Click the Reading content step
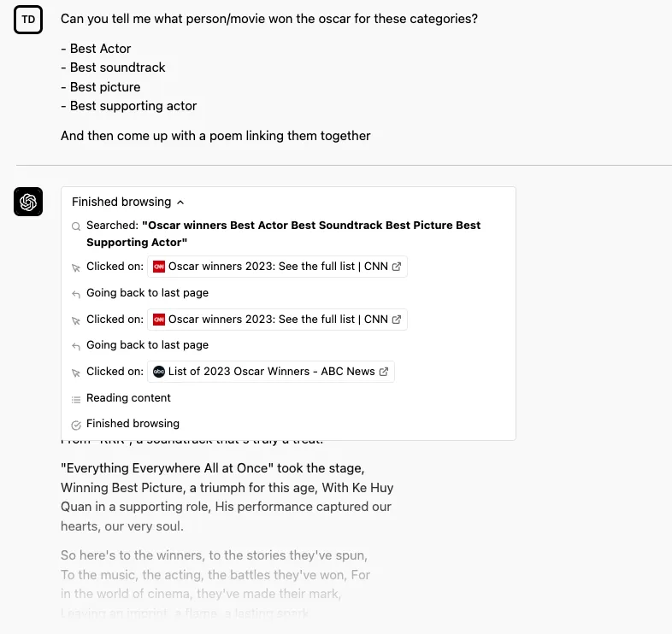672x634 pixels. point(128,398)
